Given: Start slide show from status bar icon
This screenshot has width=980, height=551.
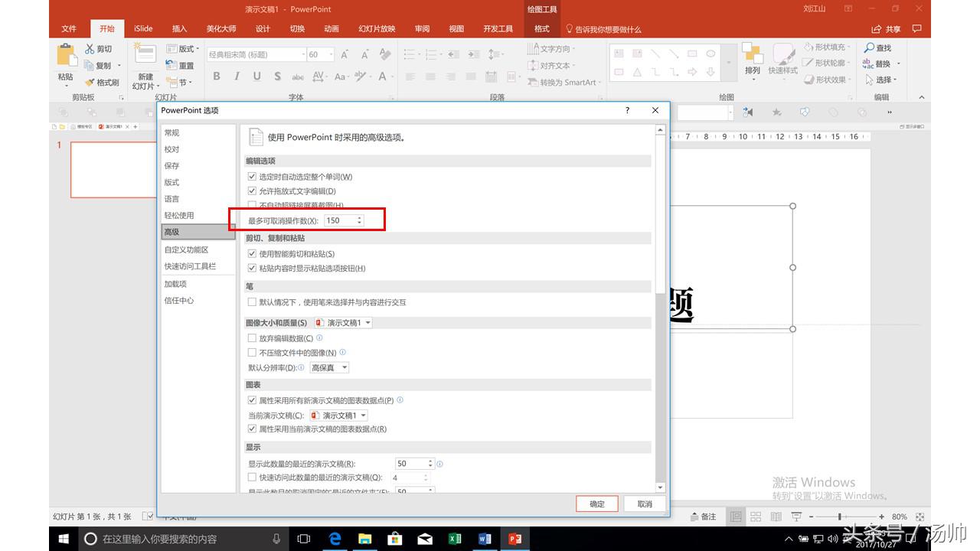Looking at the screenshot, I should pyautogui.click(x=796, y=517).
